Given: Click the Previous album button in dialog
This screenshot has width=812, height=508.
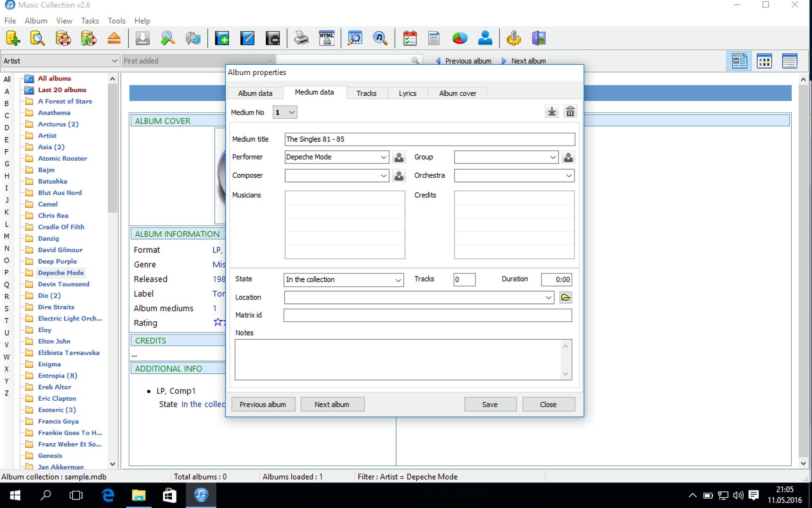Looking at the screenshot, I should click(262, 405).
